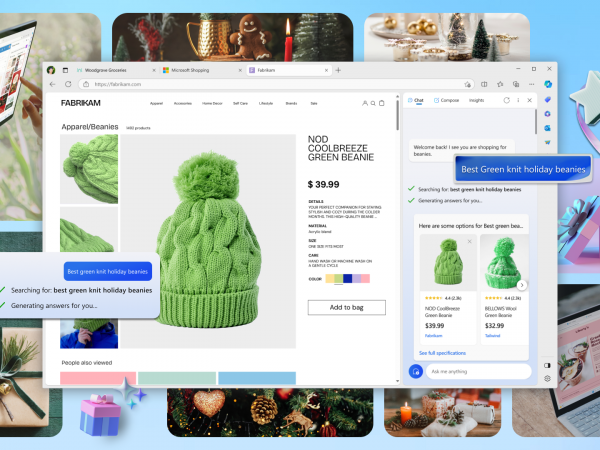
Task: Open the pink People also viewed tile
Action: pos(98,378)
